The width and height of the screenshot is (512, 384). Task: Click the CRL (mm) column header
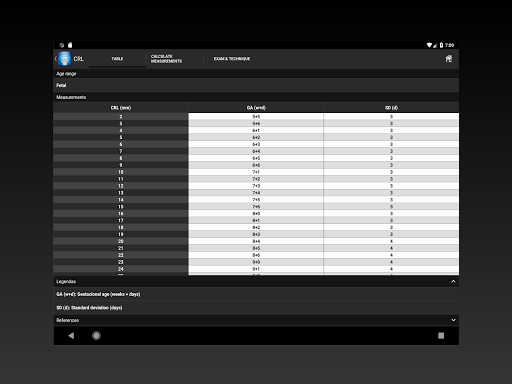[x=121, y=108]
